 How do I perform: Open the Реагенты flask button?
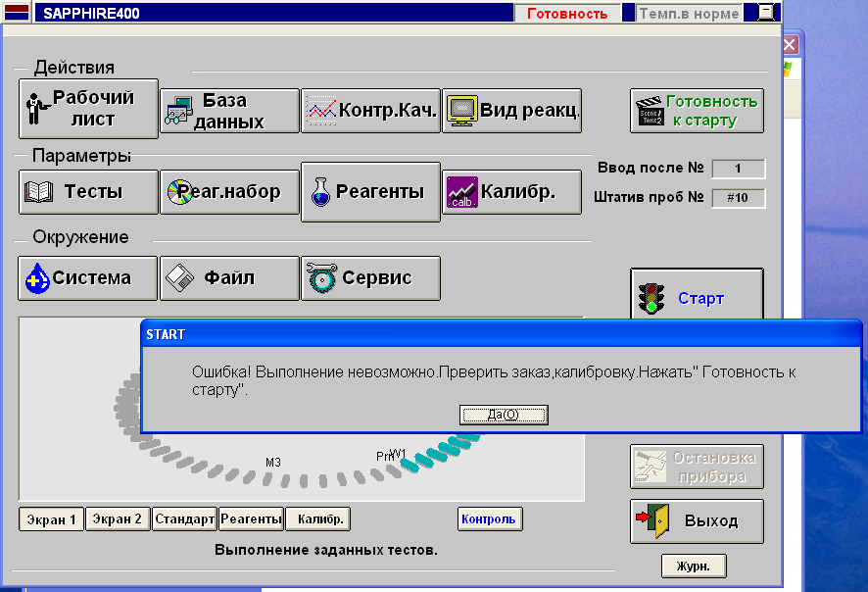(370, 192)
